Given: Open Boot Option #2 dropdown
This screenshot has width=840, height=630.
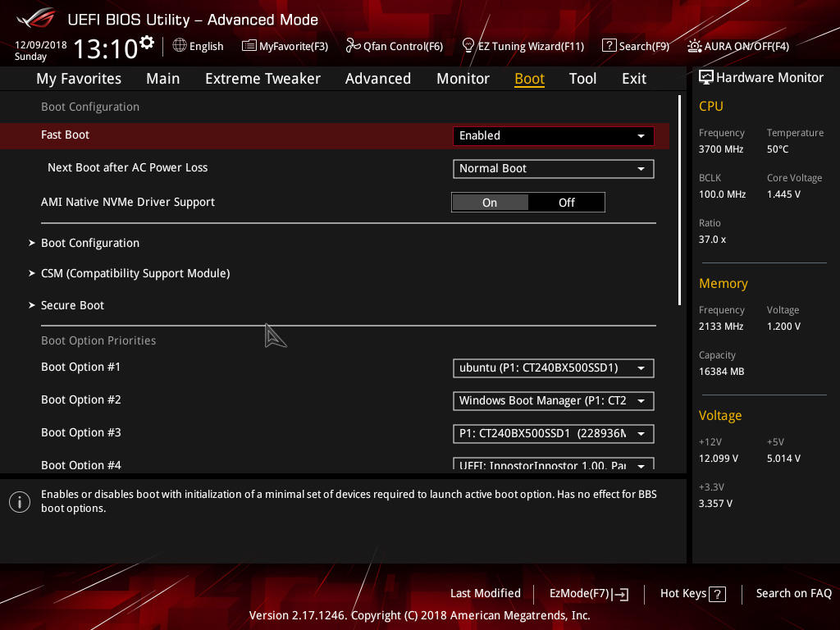Looking at the screenshot, I should 554,400.
